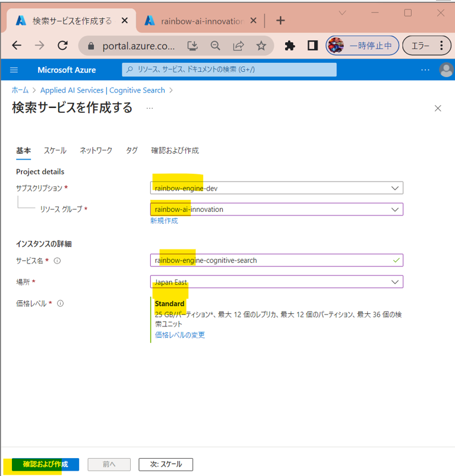Close the rainbow-ai-innovation browser tab
Image resolution: width=455 pixels, height=476 pixels.
click(253, 21)
